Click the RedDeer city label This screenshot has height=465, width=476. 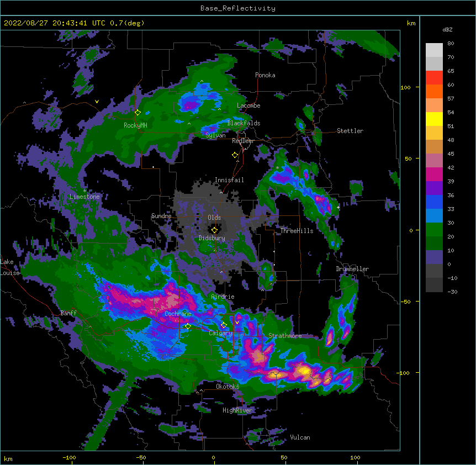click(x=244, y=141)
